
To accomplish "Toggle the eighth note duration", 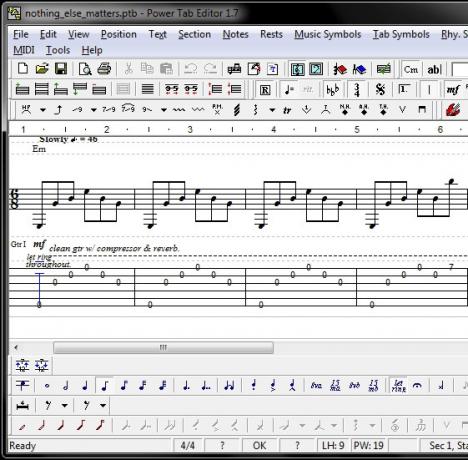I will (105, 385).
